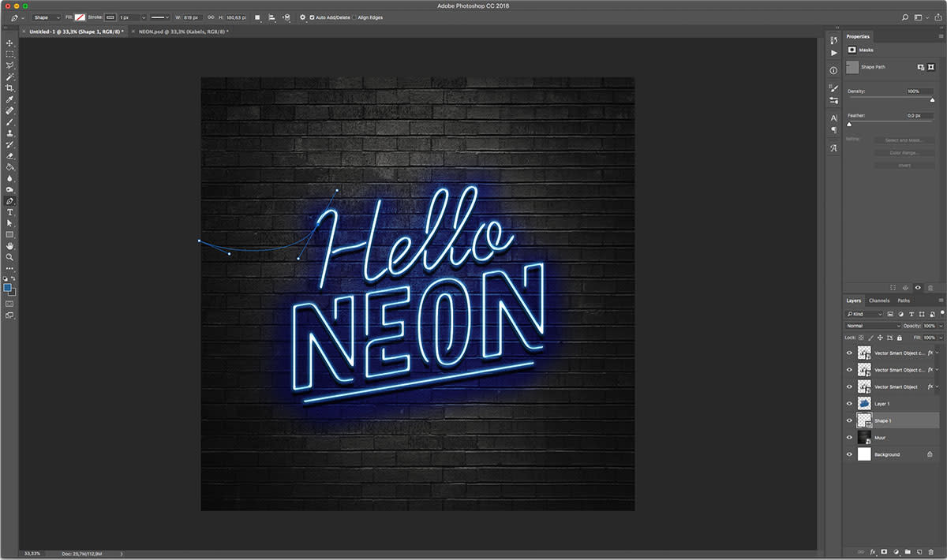Switch to the NEON.psd document tab
The image size is (947, 560).
coord(183,31)
